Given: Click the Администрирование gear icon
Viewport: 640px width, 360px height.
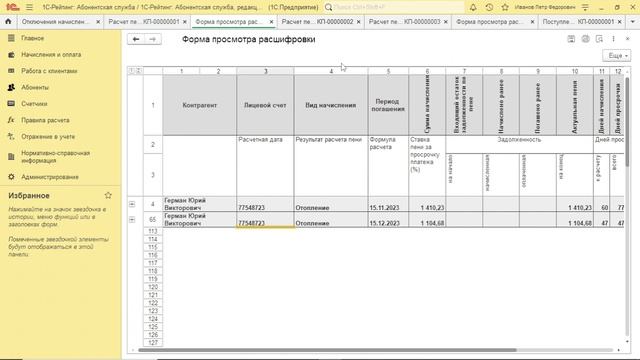Looking at the screenshot, I should coord(11,177).
